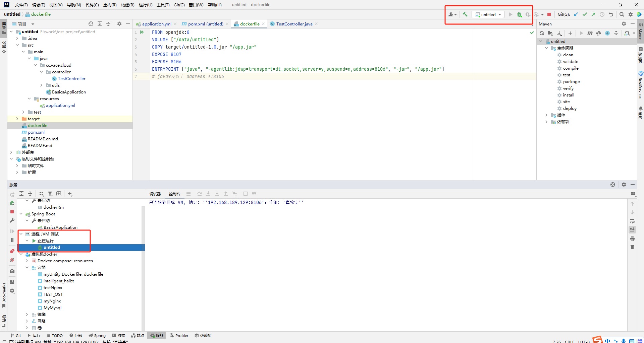Open Profiler tool window button

179,335
